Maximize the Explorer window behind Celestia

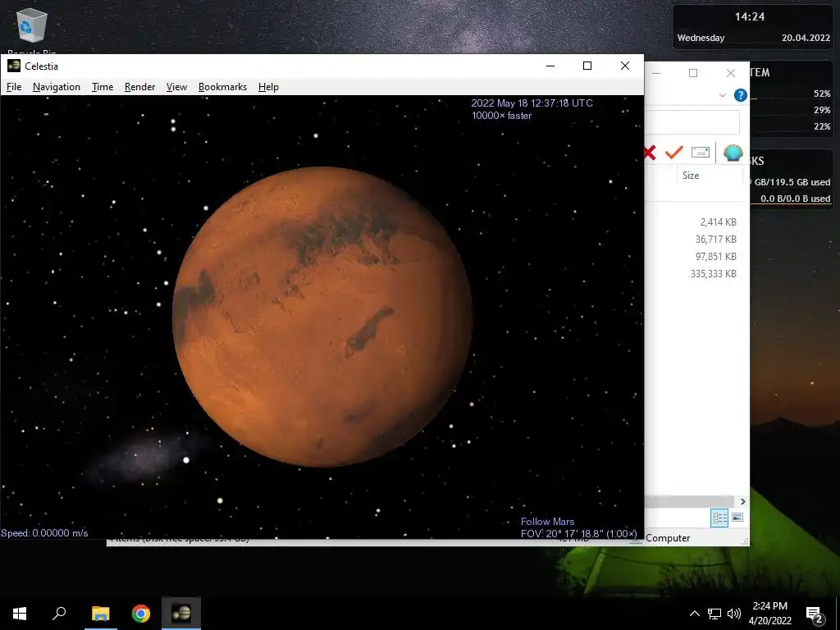point(693,73)
